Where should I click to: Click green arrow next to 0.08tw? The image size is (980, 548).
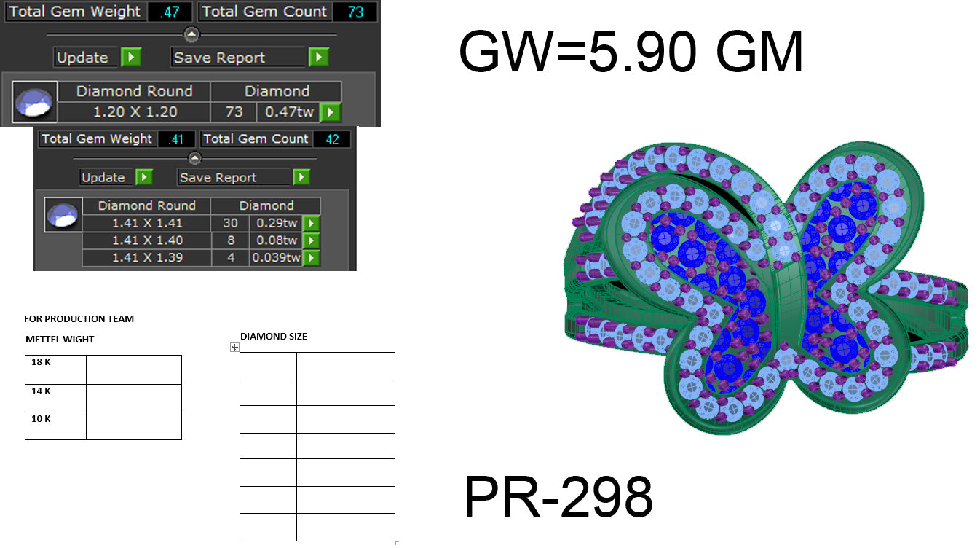tap(311, 240)
